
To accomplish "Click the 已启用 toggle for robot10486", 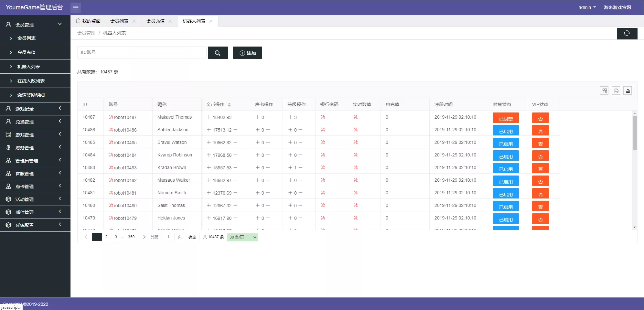I will pyautogui.click(x=506, y=130).
